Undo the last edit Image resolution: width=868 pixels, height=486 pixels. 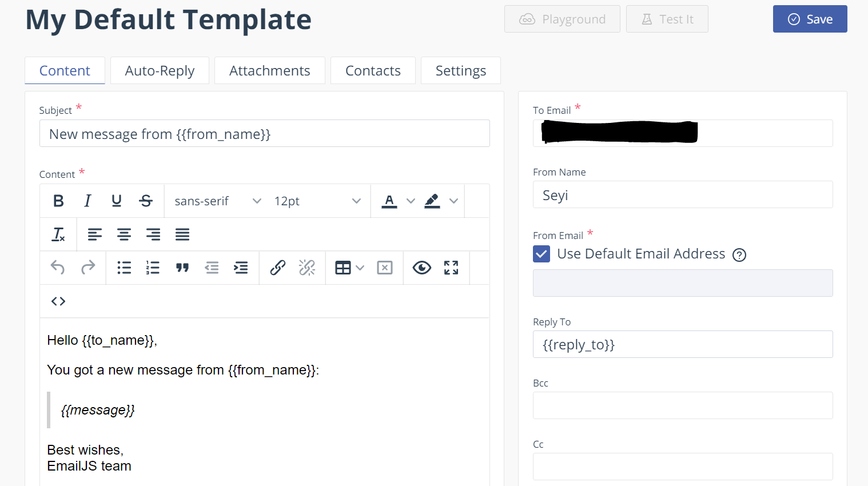[57, 267]
